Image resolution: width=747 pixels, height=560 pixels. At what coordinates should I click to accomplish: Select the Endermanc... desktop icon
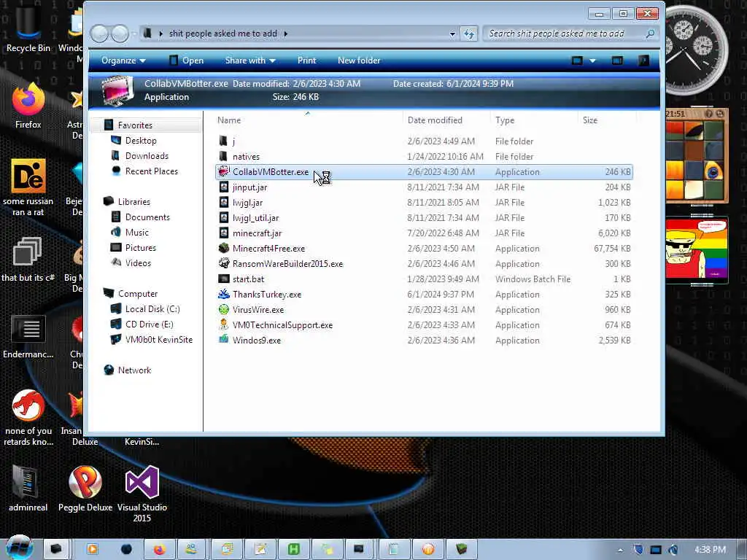coord(28,336)
